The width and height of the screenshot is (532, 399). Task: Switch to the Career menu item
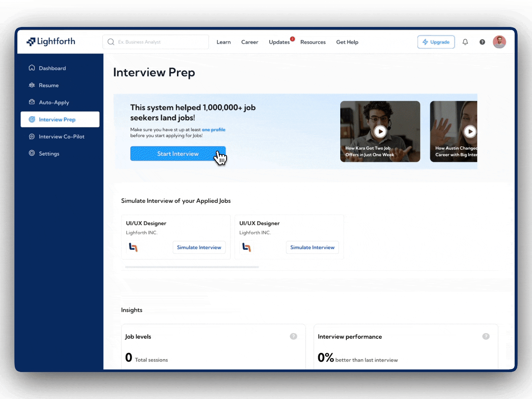point(250,42)
